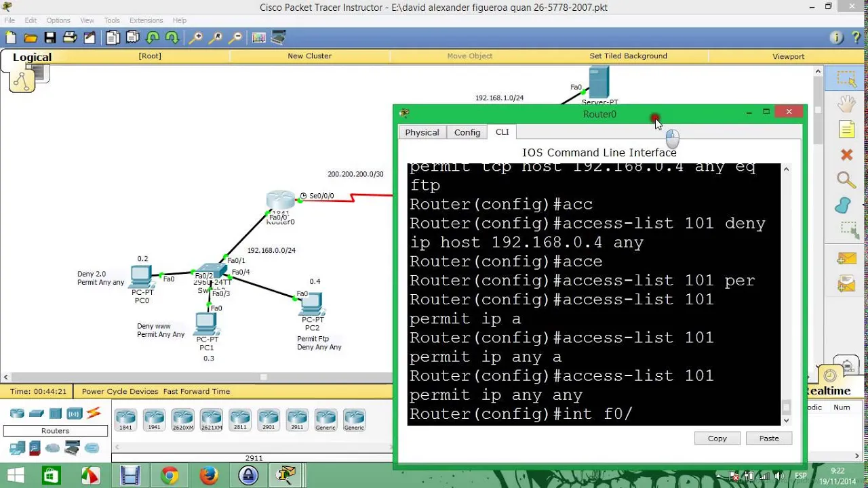The height and width of the screenshot is (488, 868).
Task: Click the Copy button in Router0 window
Action: [717, 439]
